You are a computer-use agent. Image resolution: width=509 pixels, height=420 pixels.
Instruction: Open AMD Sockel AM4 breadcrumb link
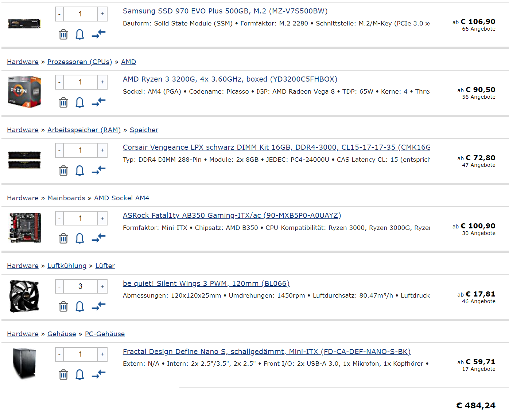click(121, 198)
